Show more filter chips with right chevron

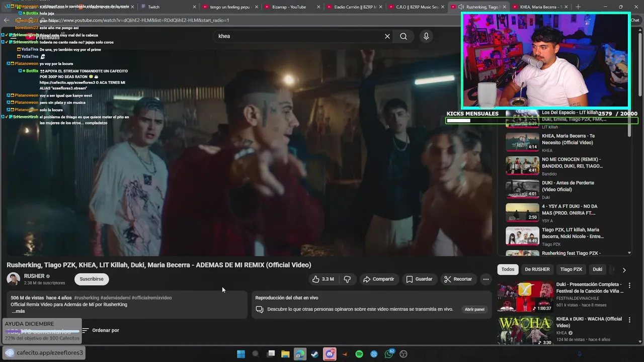click(624, 270)
